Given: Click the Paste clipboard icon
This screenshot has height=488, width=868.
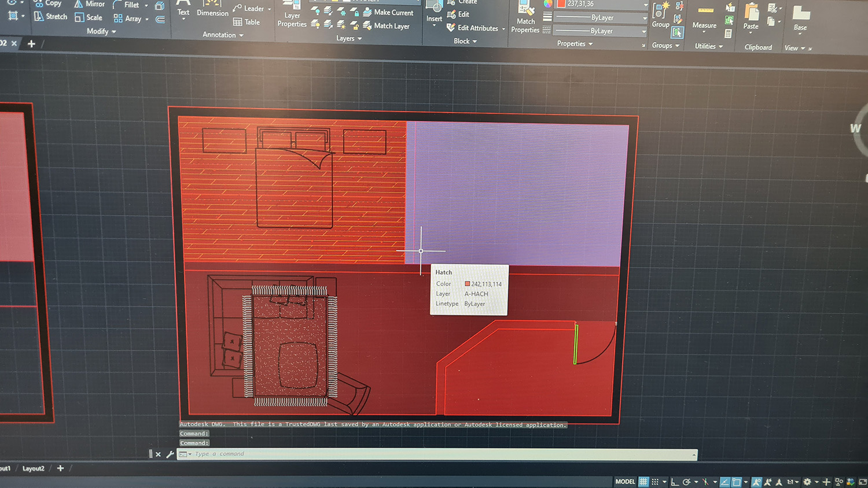Looking at the screenshot, I should 751,17.
